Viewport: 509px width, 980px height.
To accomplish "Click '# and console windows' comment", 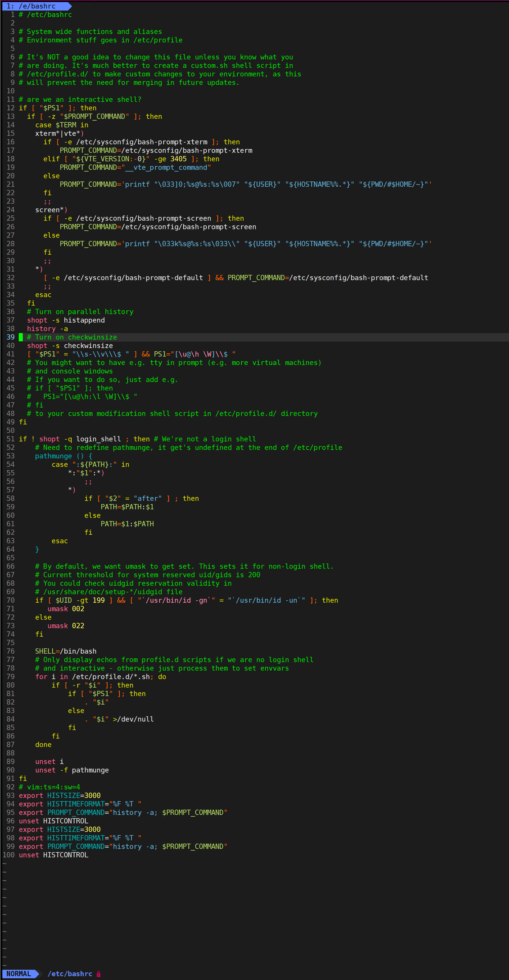I will 70,371.
